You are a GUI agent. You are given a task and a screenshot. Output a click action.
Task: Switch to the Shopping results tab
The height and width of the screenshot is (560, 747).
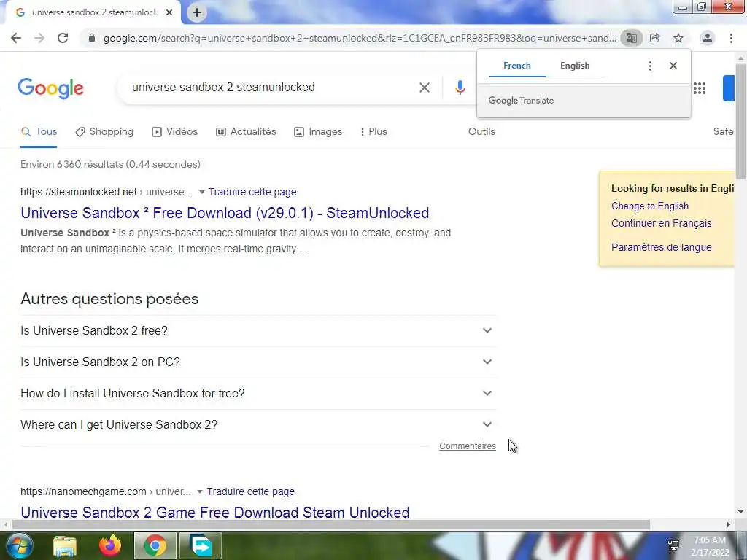(104, 132)
